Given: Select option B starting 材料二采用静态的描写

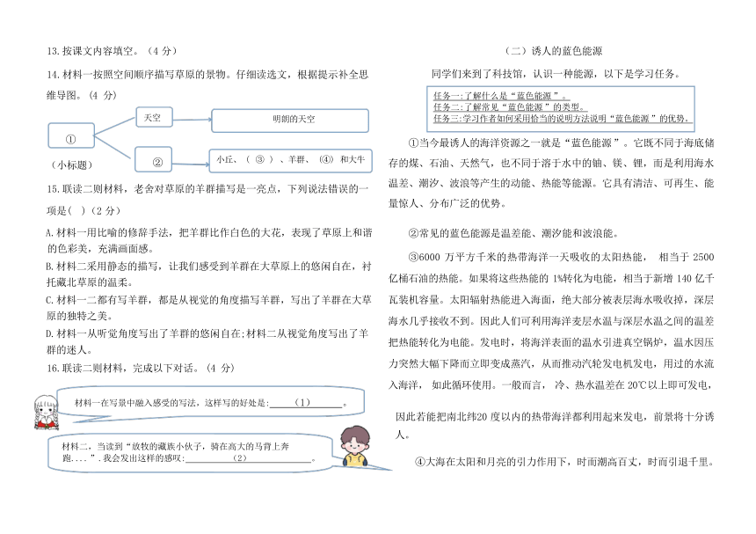Looking at the screenshot, I should point(208,274).
